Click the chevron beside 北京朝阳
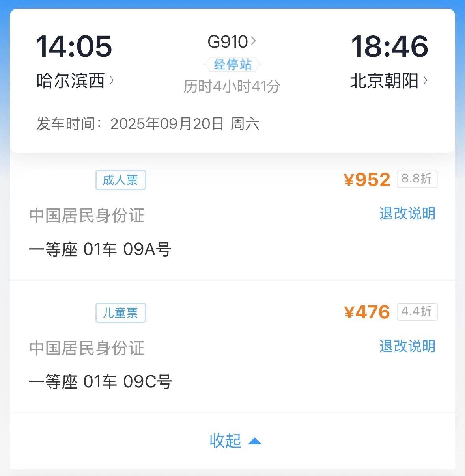 tap(425, 80)
